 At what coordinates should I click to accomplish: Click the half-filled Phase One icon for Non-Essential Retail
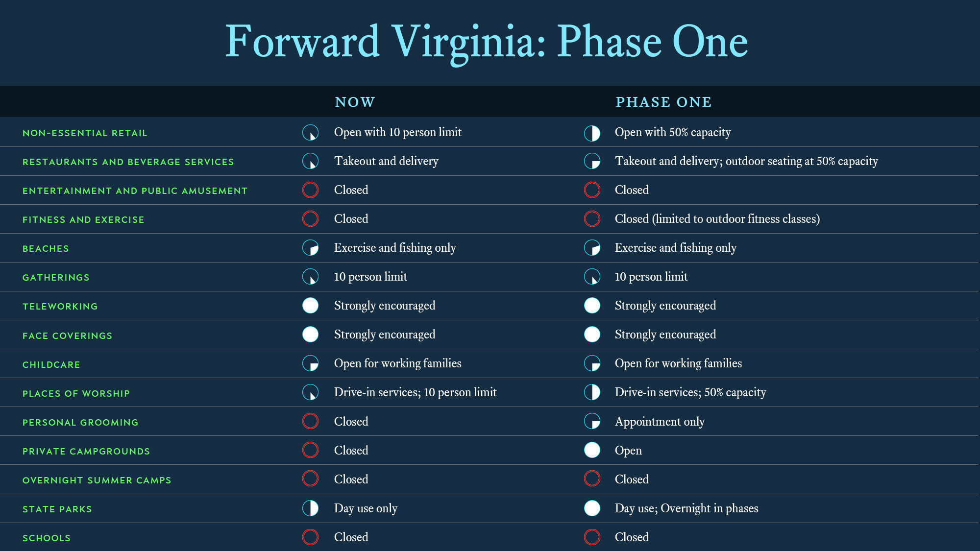pos(592,133)
